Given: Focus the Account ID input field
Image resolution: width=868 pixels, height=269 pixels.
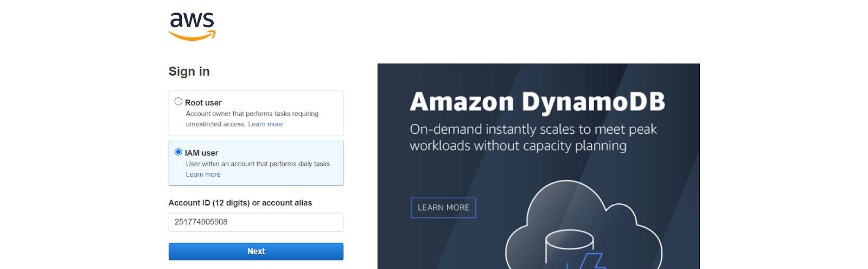Looking at the screenshot, I should tap(256, 222).
